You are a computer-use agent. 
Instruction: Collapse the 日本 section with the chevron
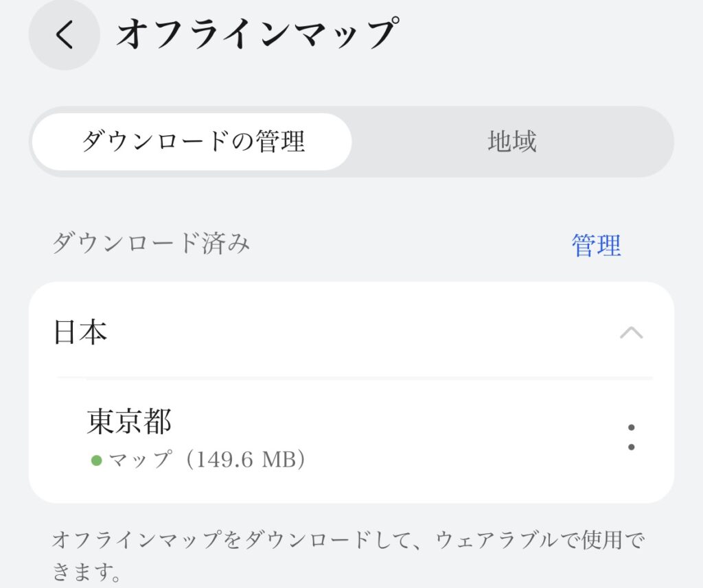631,333
